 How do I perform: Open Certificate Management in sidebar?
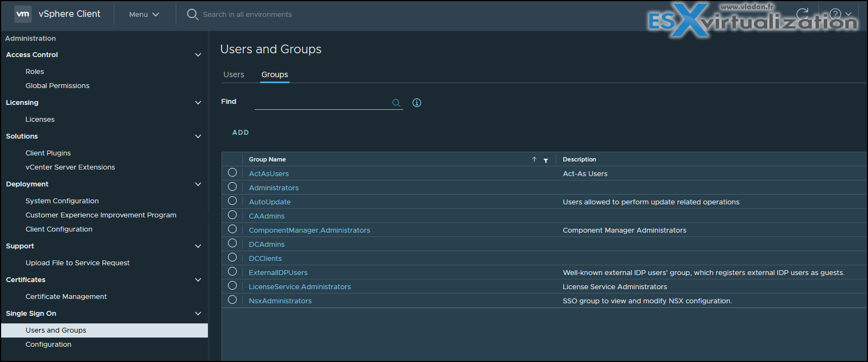point(66,297)
